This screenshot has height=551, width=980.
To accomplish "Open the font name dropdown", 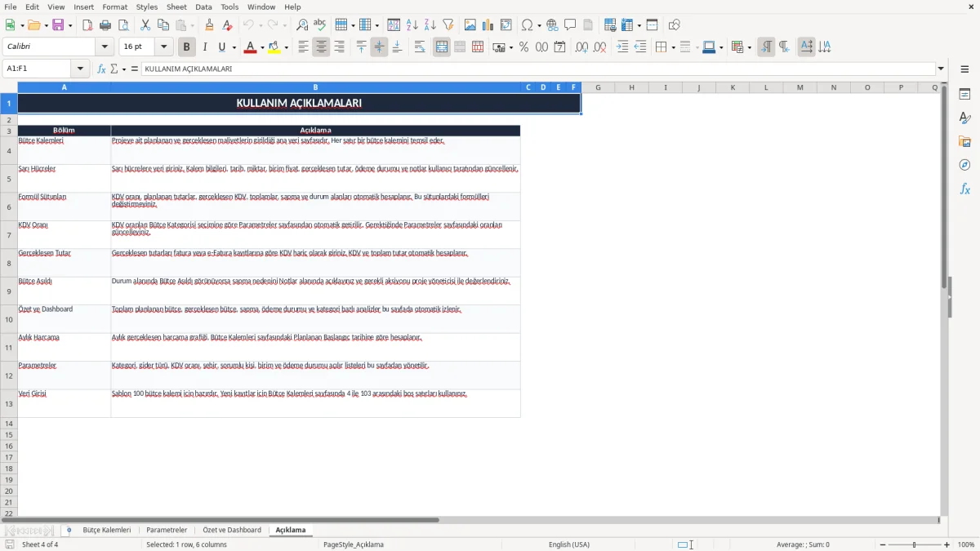I will (104, 47).
